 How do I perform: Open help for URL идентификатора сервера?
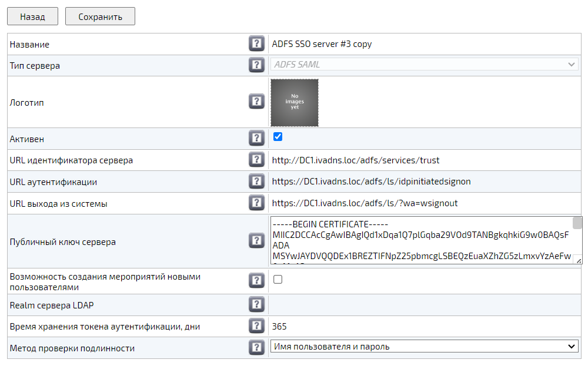(x=256, y=160)
